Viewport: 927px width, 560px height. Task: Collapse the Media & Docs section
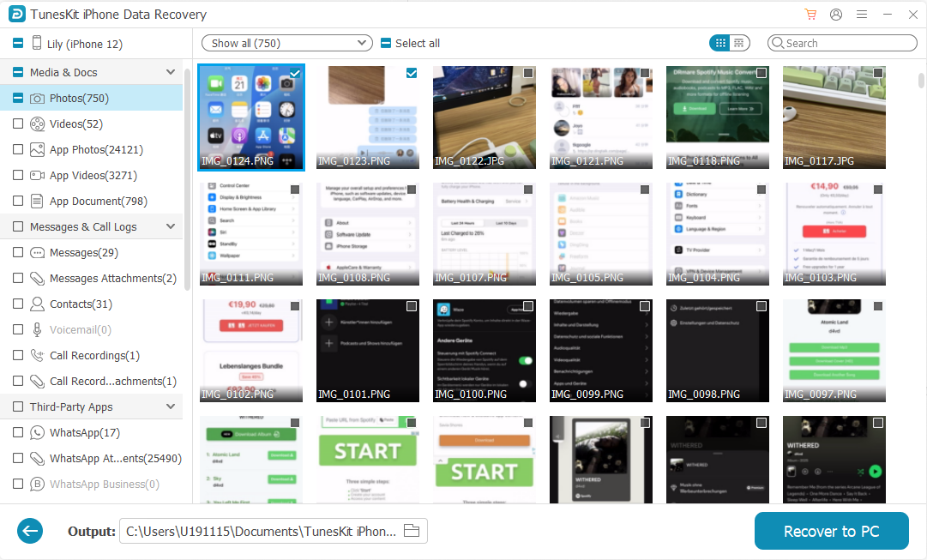171,72
